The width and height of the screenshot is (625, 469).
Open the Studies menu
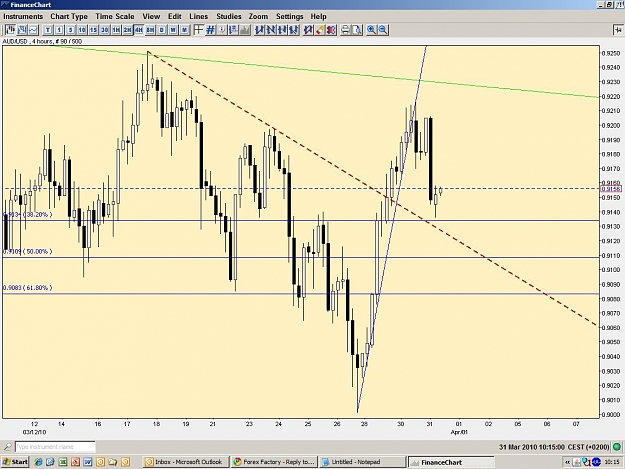229,16
